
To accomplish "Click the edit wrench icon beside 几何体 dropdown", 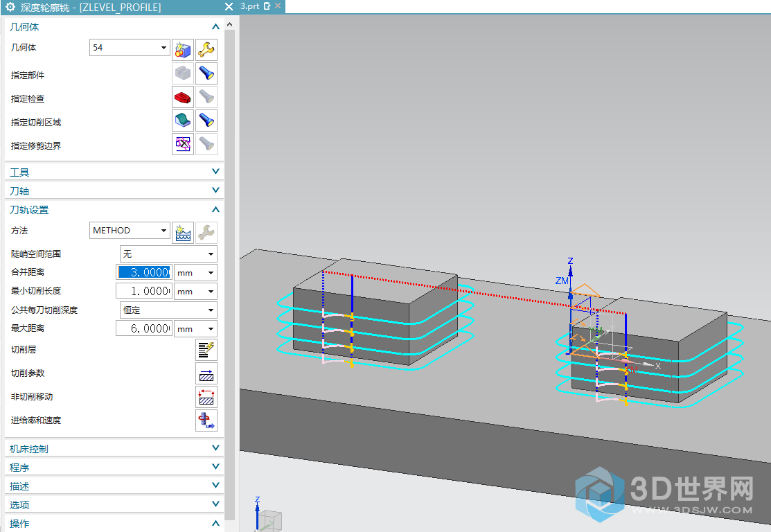I will [206, 50].
